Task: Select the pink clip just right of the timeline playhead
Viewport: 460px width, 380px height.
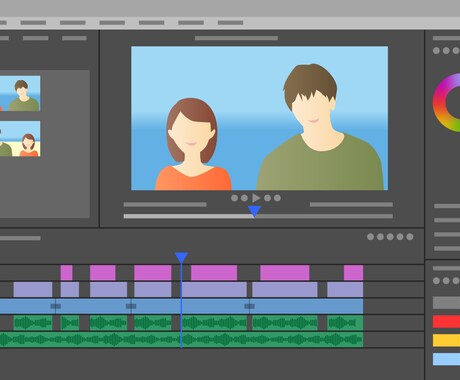Action: pos(214,273)
